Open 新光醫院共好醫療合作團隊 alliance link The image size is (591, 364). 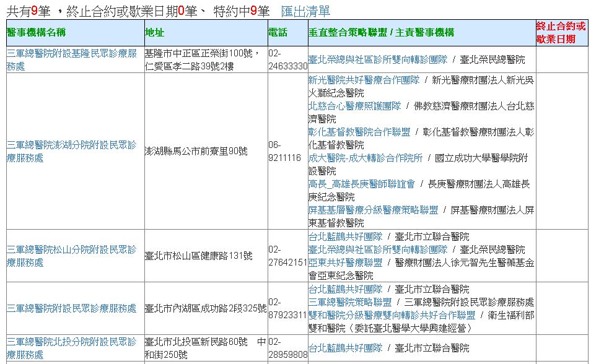point(364,80)
